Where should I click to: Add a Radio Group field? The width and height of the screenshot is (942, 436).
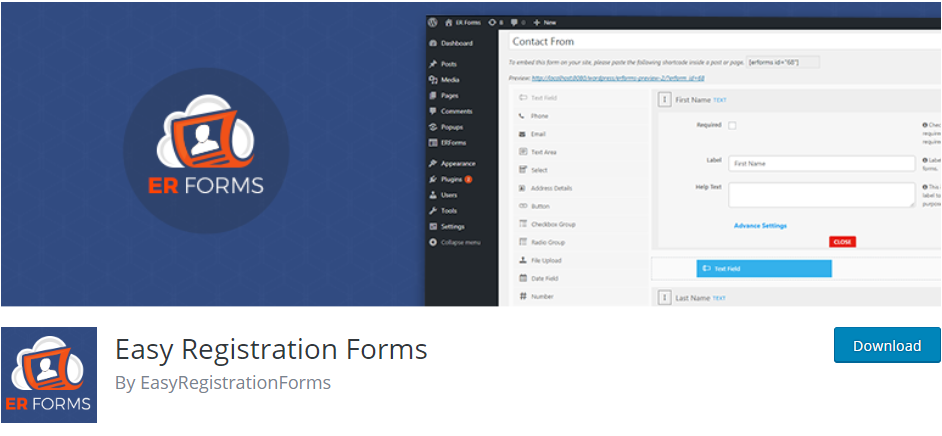click(580, 242)
